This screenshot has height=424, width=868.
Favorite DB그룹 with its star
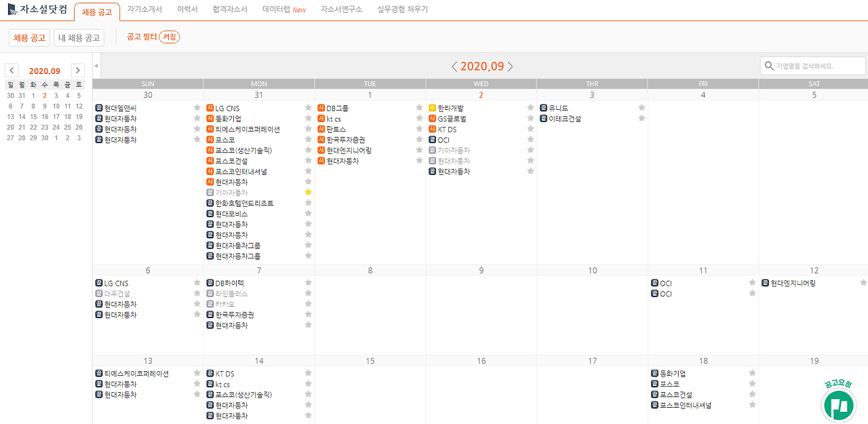click(x=420, y=109)
